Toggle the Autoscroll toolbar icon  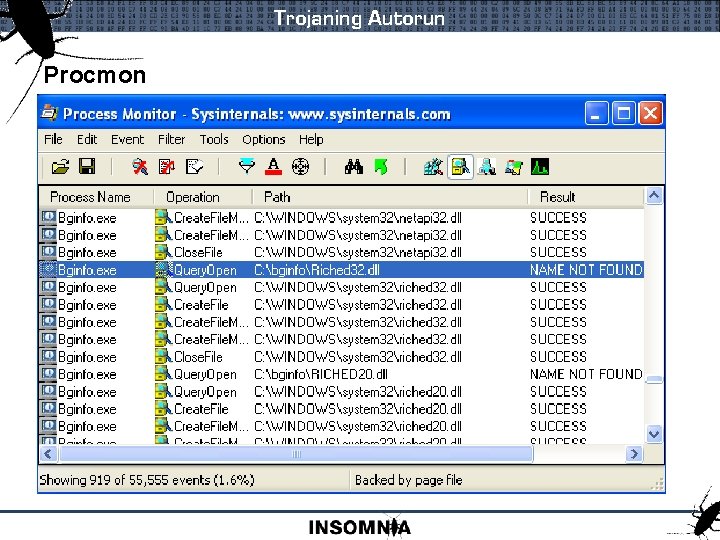pos(167,167)
